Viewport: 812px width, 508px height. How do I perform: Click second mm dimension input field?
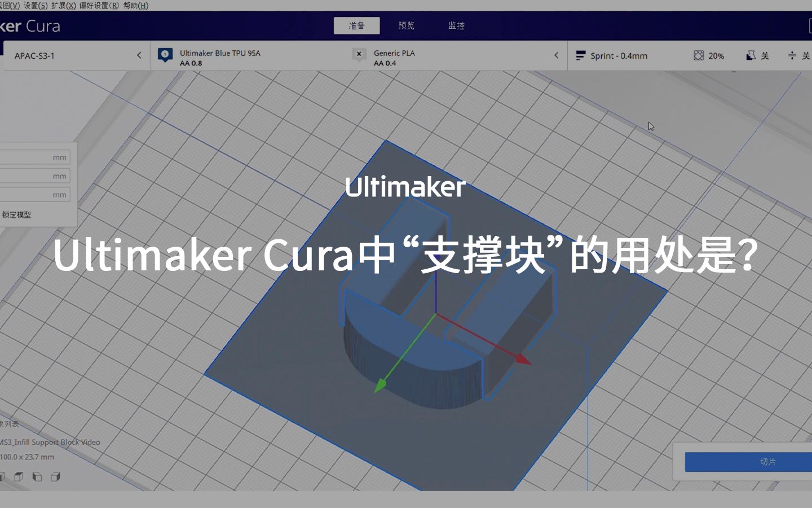[x=34, y=176]
